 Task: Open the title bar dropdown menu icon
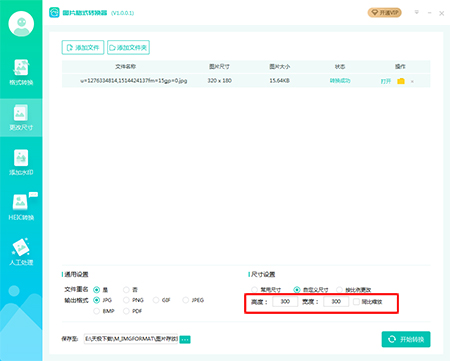(416, 12)
